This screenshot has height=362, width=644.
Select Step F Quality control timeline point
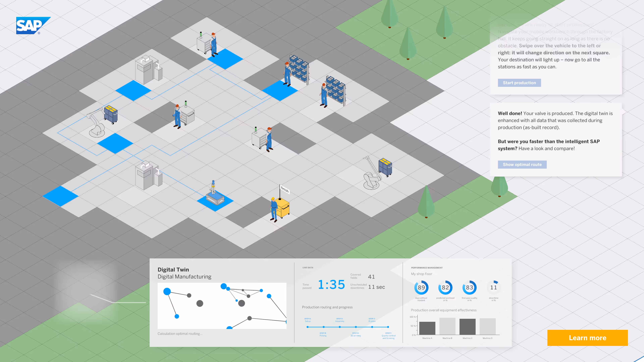388,327
